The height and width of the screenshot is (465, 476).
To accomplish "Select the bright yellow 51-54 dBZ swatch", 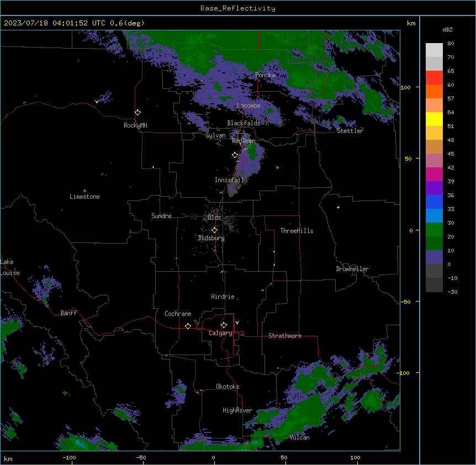I will [x=434, y=119].
